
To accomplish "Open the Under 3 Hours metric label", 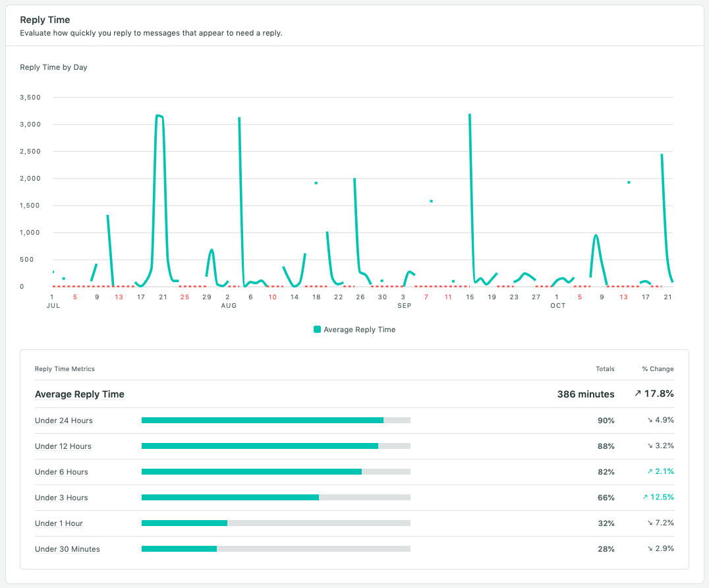I will pos(61,498).
